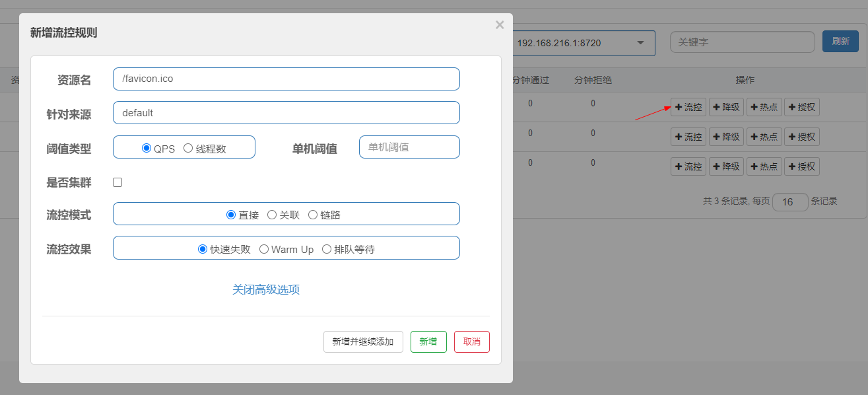Viewport: 868px width, 395px height.
Task: Click the 关闭高级选项 link
Action: [266, 289]
